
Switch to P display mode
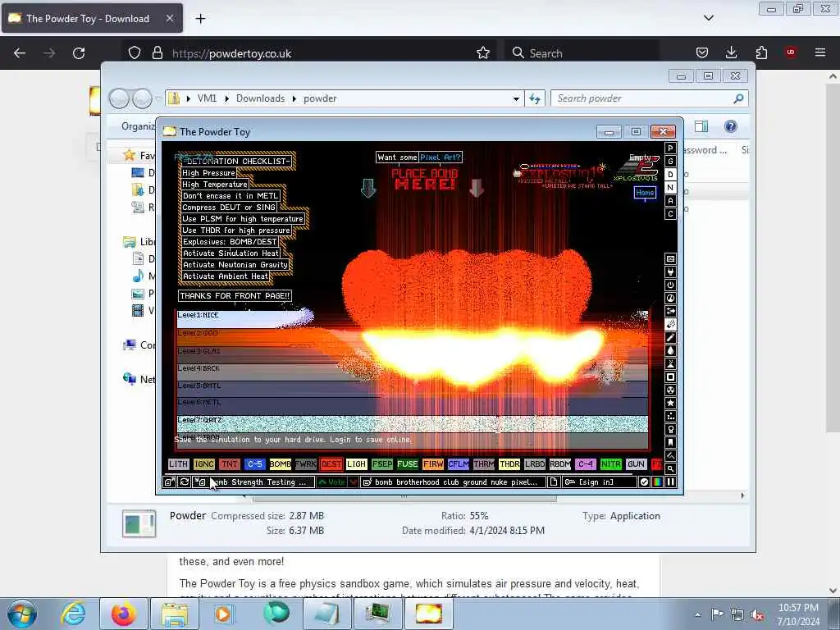(670, 148)
